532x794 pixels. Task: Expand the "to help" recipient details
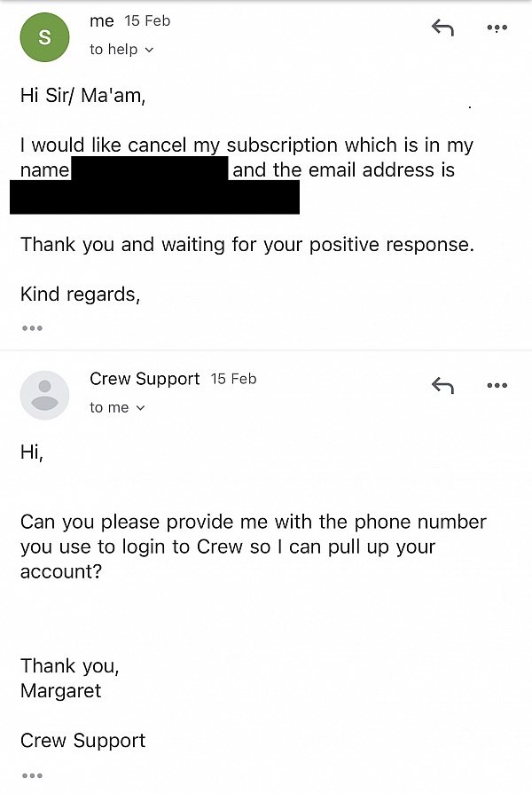[x=121, y=50]
